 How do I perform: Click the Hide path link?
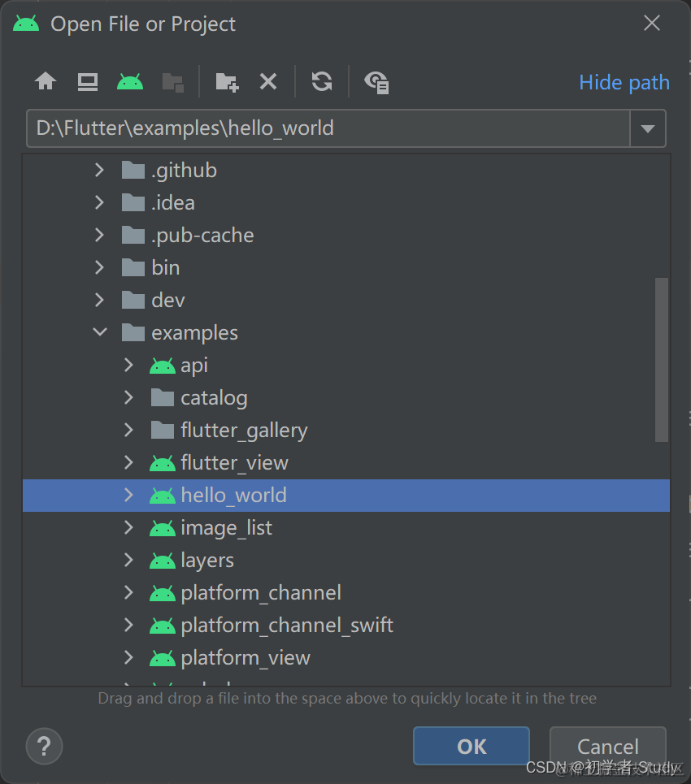[x=624, y=83]
